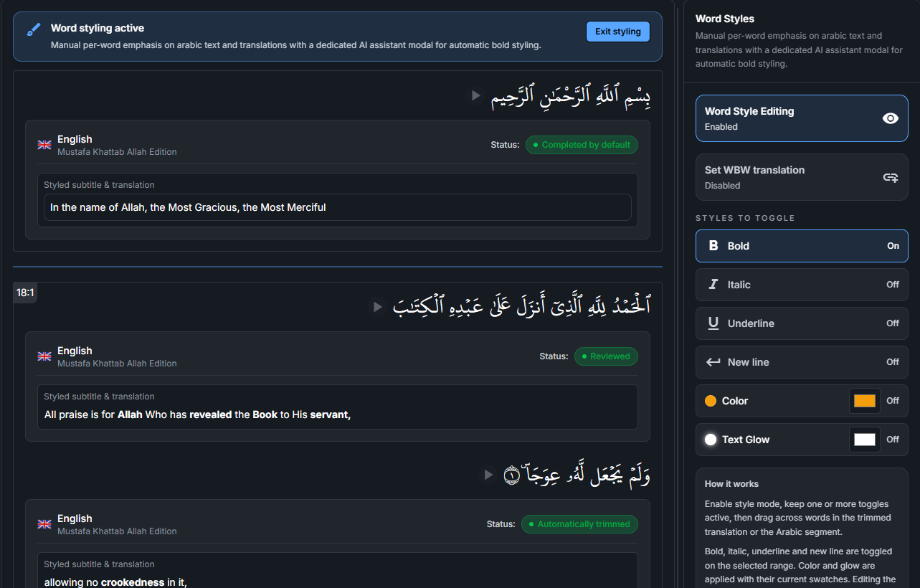Play the Bismillah Arabic segment audio

475,95
